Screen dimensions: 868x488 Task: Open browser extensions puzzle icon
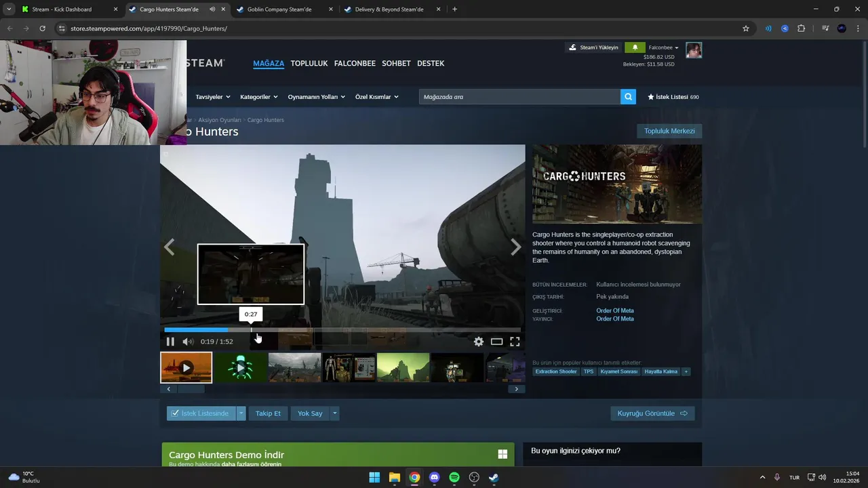tap(802, 28)
